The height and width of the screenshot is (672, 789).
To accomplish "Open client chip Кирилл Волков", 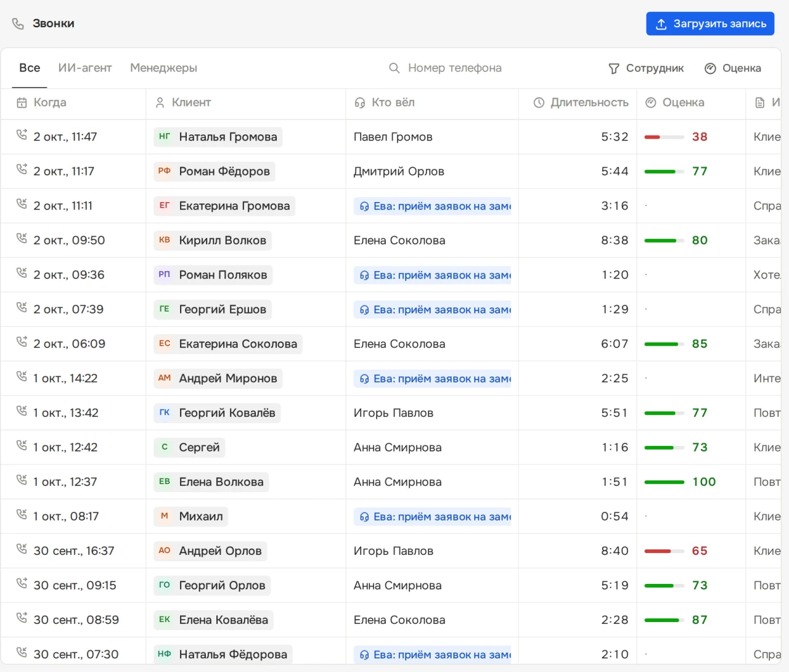I will (x=213, y=240).
